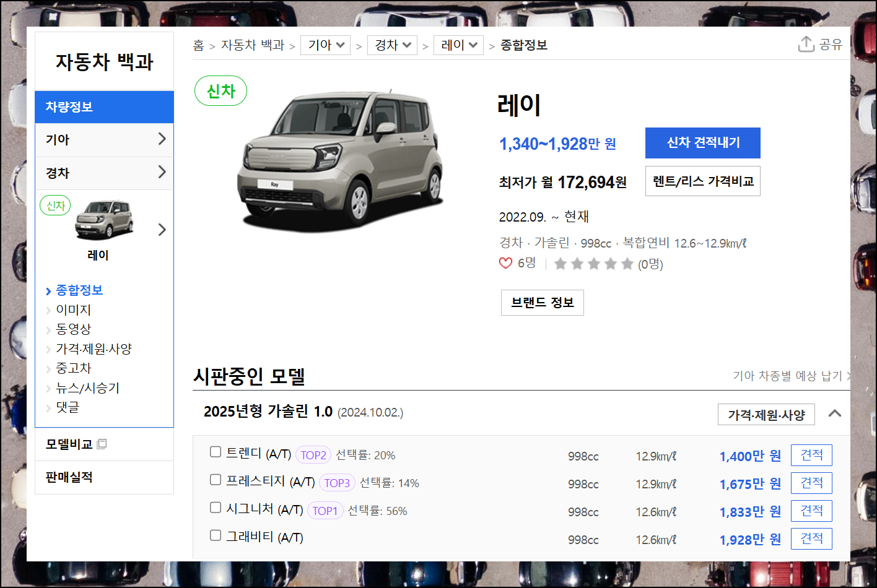Open the 경차 breadcrumb dropdown
Screen dimensions: 877x588
[393, 45]
